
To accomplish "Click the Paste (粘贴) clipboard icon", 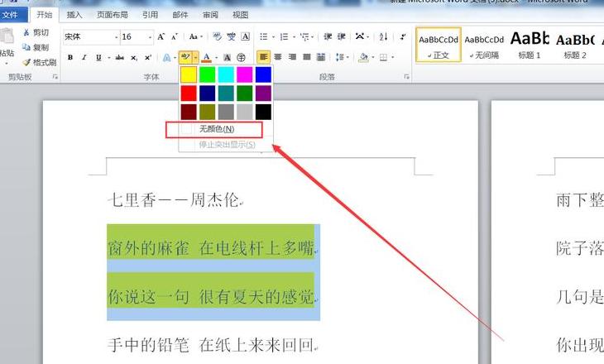I will tap(7, 36).
